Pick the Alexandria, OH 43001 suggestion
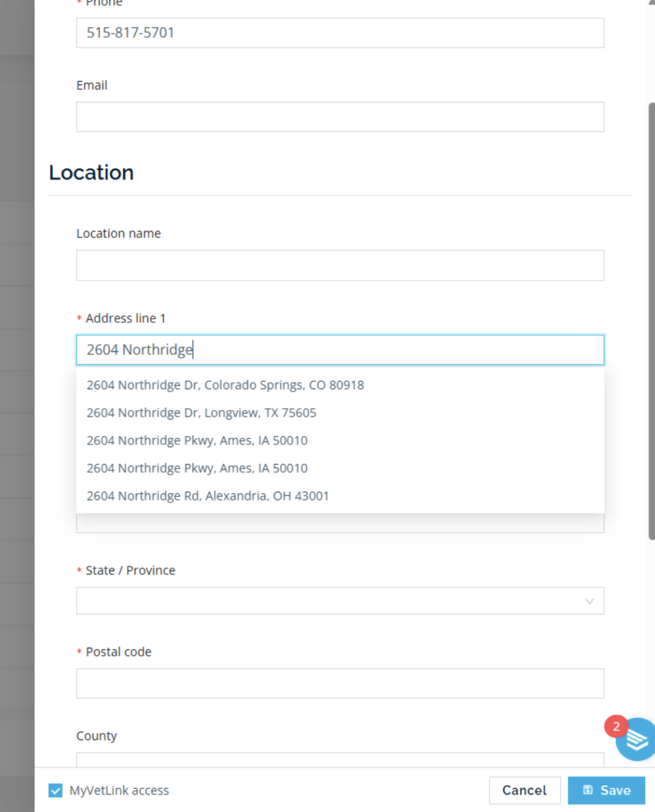 (x=340, y=496)
